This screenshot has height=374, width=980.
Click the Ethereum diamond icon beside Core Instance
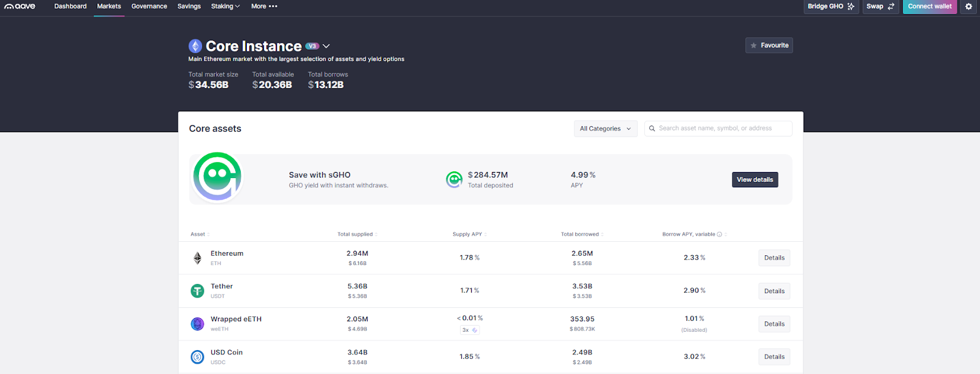point(195,46)
